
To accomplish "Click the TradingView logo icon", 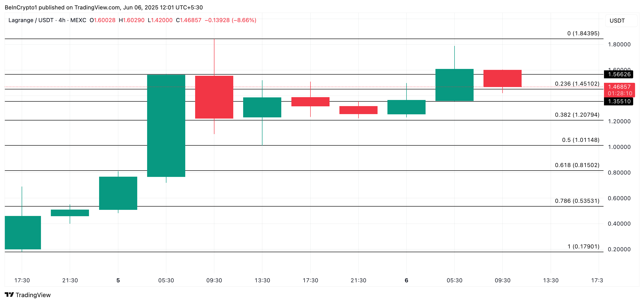I will pos(9,295).
